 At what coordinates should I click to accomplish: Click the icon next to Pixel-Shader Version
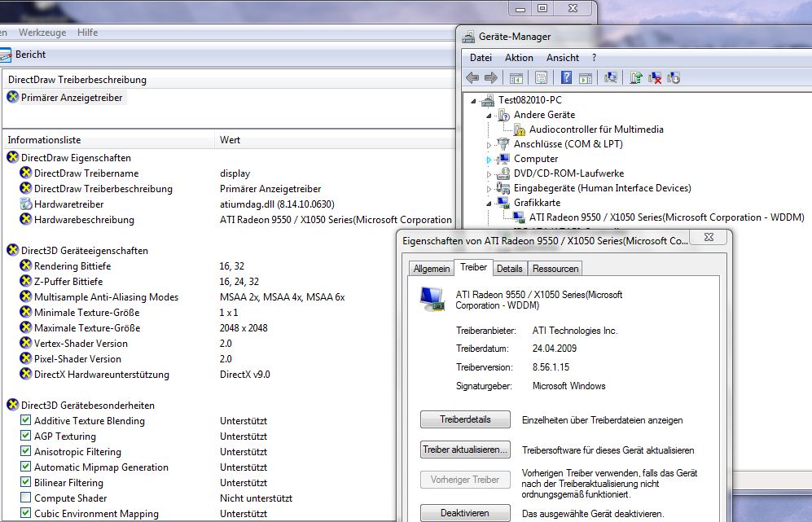25,358
